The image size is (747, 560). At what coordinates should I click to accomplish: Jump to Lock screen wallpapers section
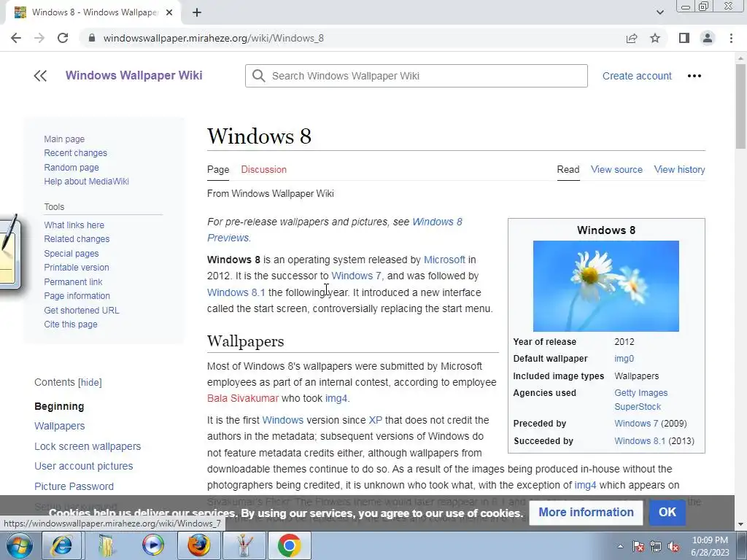(x=88, y=446)
